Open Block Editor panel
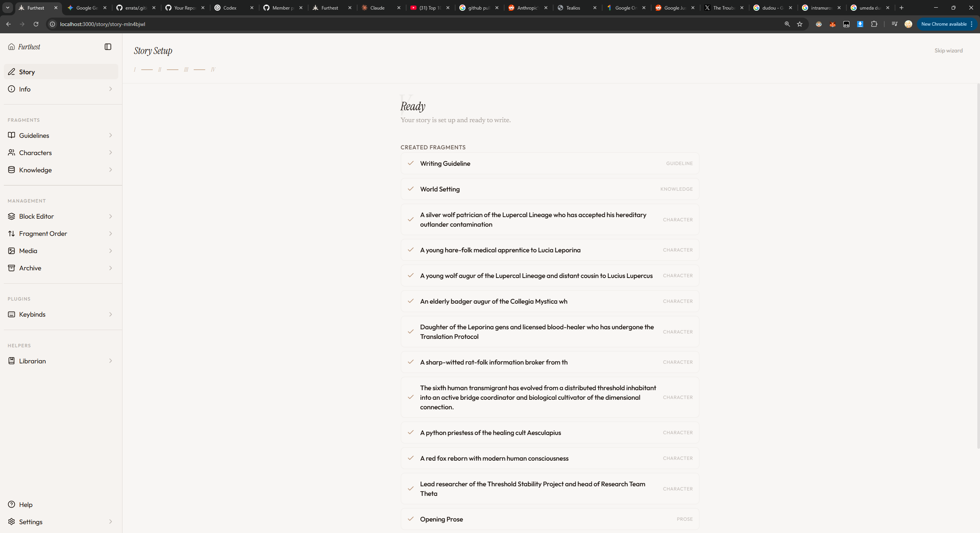 36,216
